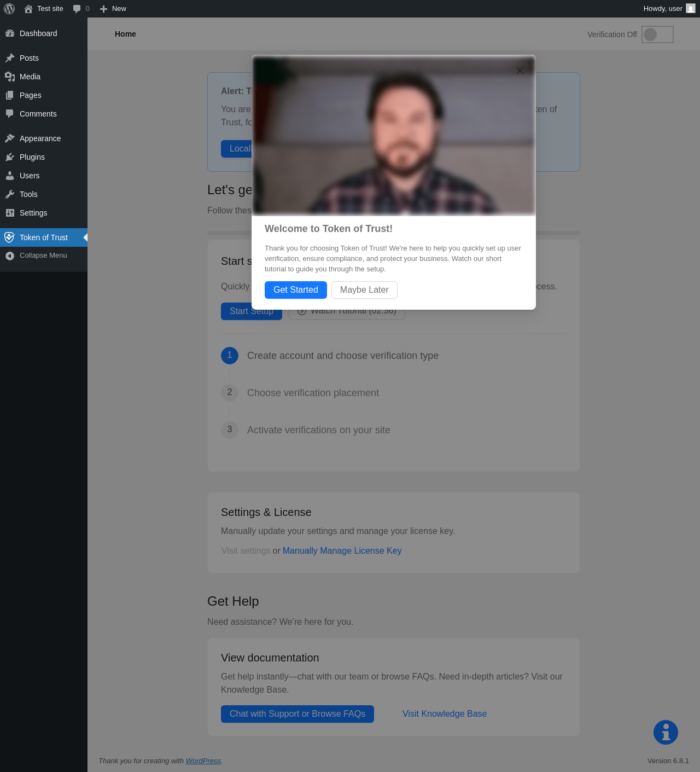Click the Plugins plug icon
Screen dimensions: 700x772
10,157
